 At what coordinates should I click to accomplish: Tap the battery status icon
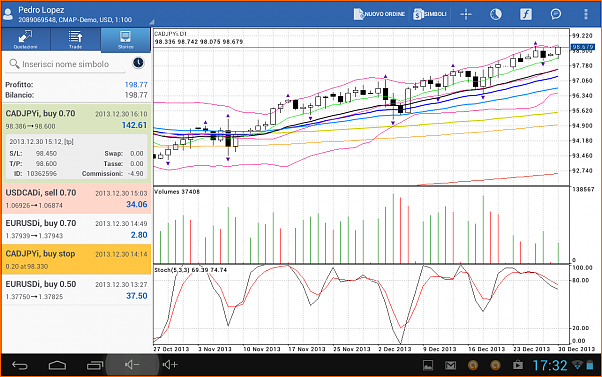click(589, 365)
